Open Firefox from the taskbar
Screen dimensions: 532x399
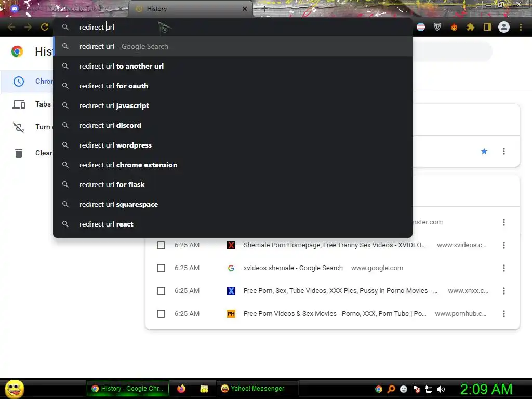pyautogui.click(x=181, y=389)
